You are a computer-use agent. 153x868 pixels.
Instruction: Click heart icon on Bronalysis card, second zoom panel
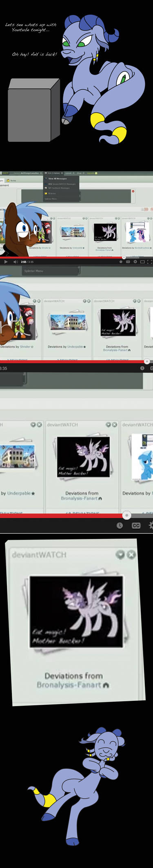click(135, 301)
